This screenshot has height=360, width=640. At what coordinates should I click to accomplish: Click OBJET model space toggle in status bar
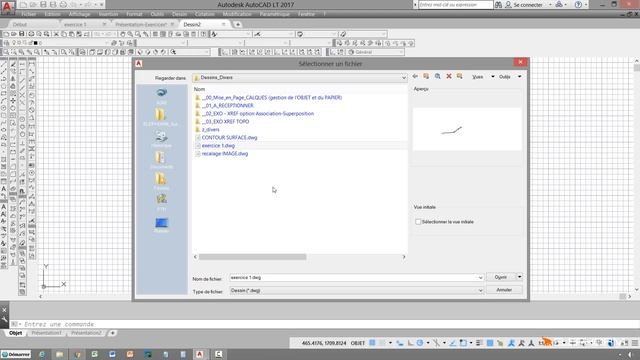(x=358, y=343)
